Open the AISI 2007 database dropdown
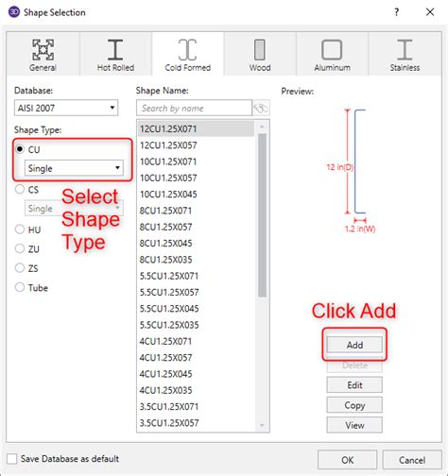This screenshot has height=476, width=448. point(66,108)
